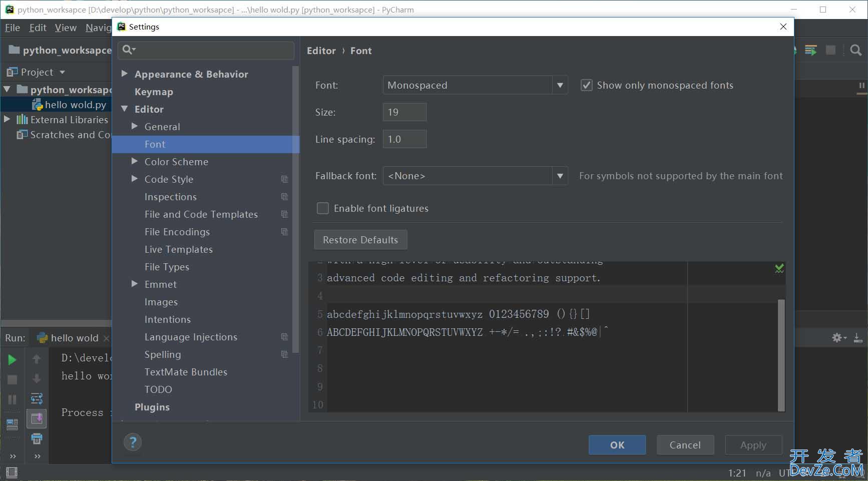Click scroll to end icon in Run panel
The height and width of the screenshot is (481, 868).
pos(37,418)
